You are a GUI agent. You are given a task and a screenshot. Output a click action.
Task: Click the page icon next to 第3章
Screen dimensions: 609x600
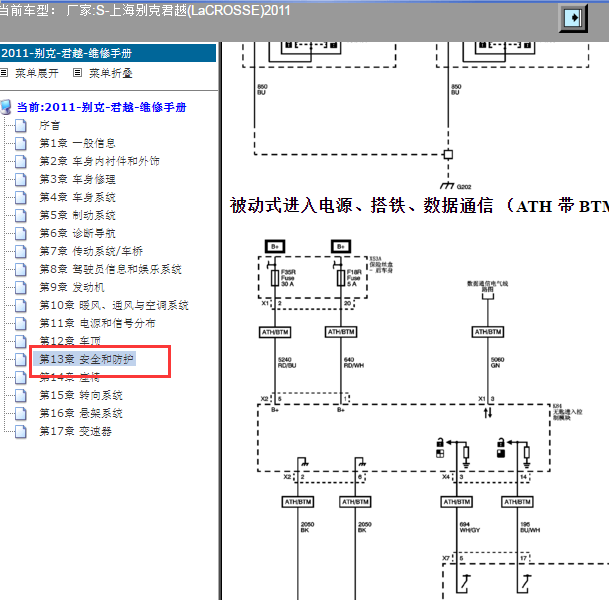[21, 179]
